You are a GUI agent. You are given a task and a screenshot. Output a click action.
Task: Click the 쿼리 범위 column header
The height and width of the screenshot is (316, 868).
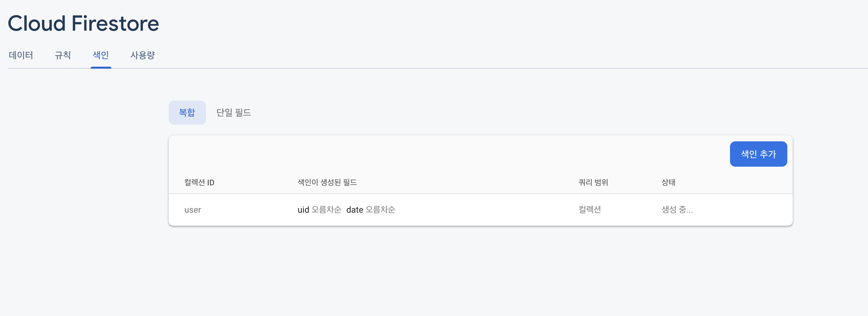593,183
